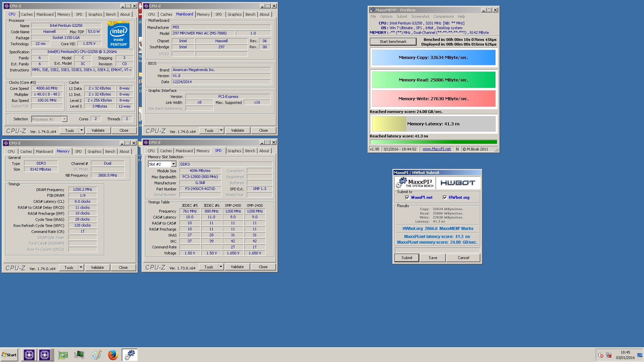
Task: Click the Core Speed 4800.60 MHz value
Action: pyautogui.click(x=47, y=88)
